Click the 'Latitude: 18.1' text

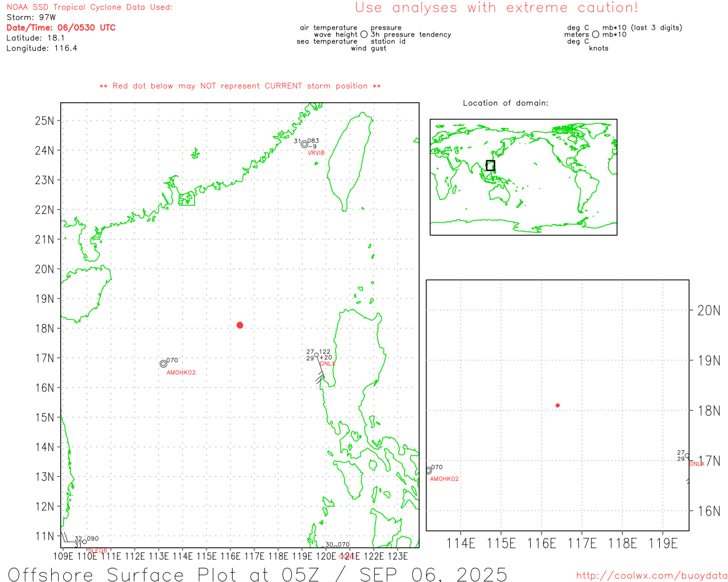point(35,38)
